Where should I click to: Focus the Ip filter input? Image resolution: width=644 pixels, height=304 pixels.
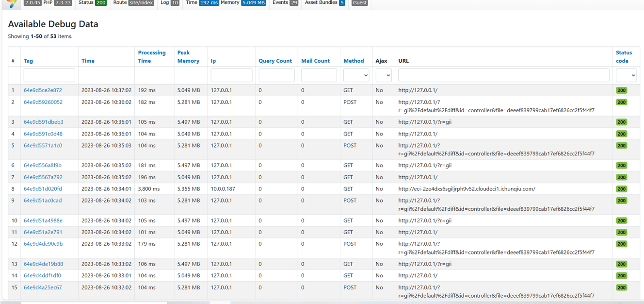point(231,75)
